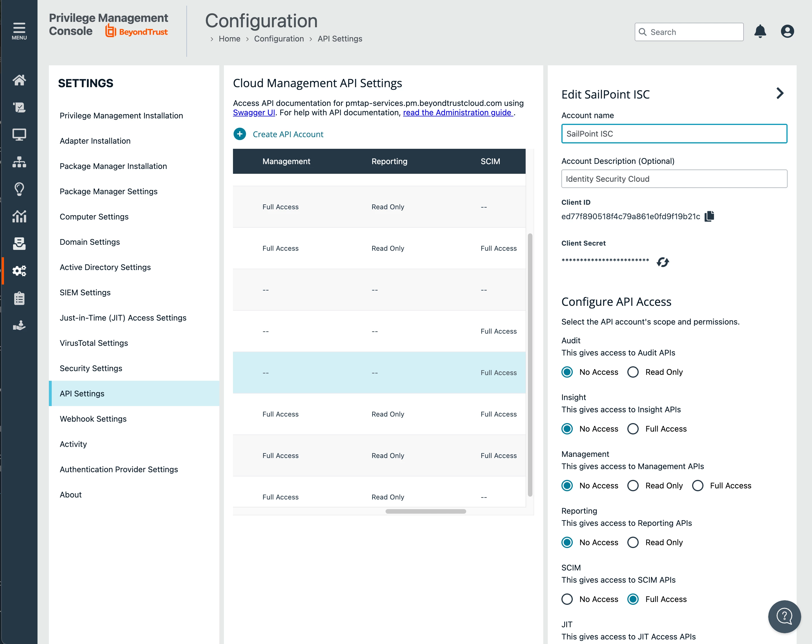
Task: Select the highlighted row with SCIM Full Access
Action: 379,373
